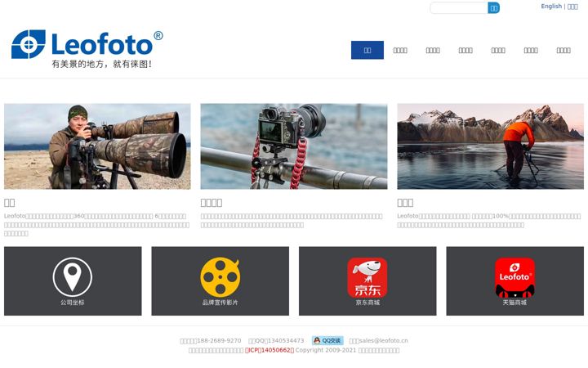The height and width of the screenshot is (368, 588).
Task: Open the 天猫商城 Tmall store icon
Action: coord(514,277)
